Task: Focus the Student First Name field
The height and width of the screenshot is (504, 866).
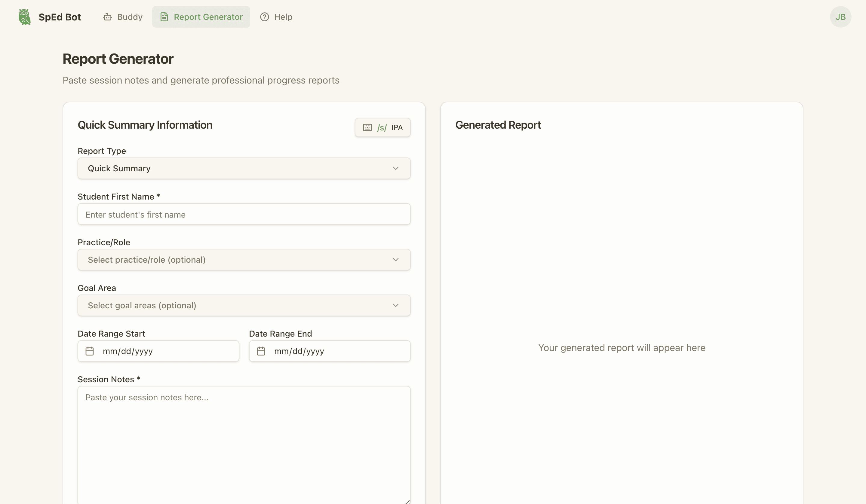Action: [244, 214]
